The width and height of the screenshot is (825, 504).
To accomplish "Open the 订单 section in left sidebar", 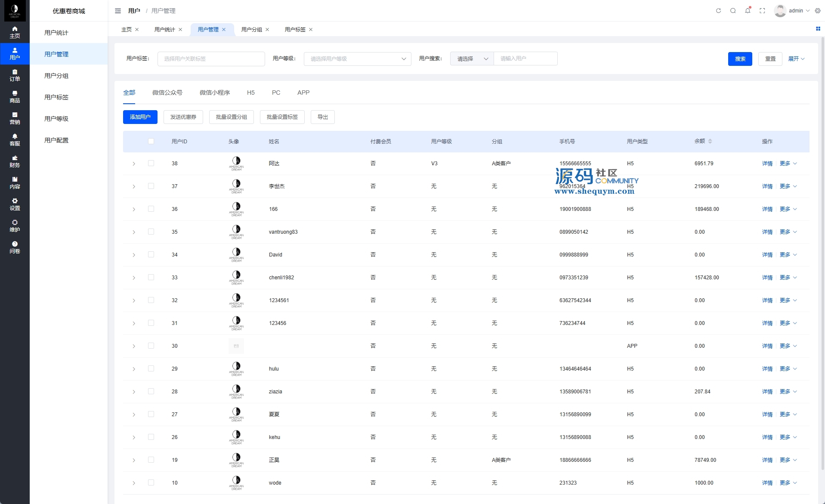I will coord(15,75).
